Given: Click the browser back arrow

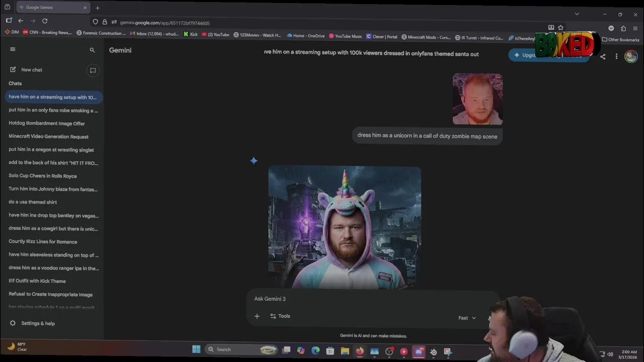Looking at the screenshot, I should (21, 21).
